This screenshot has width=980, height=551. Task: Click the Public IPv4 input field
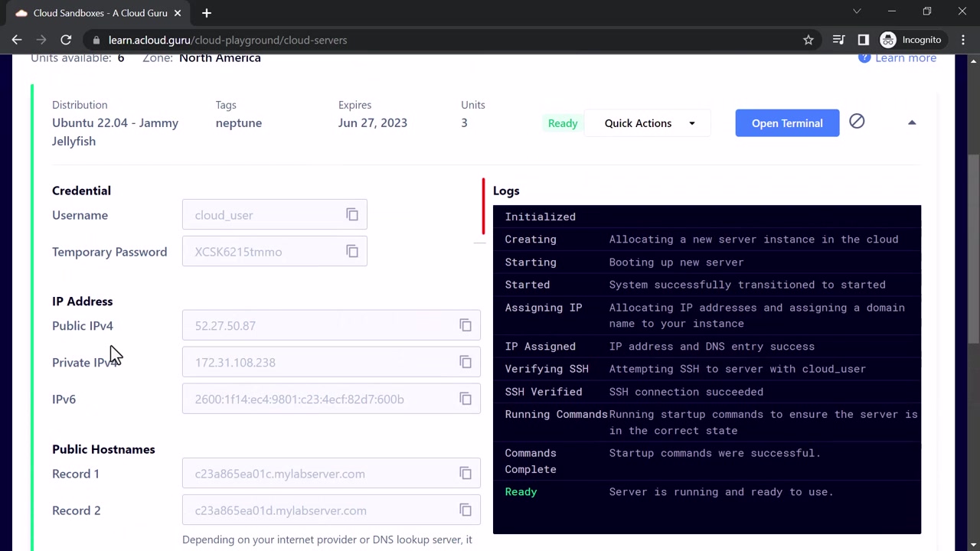point(331,325)
